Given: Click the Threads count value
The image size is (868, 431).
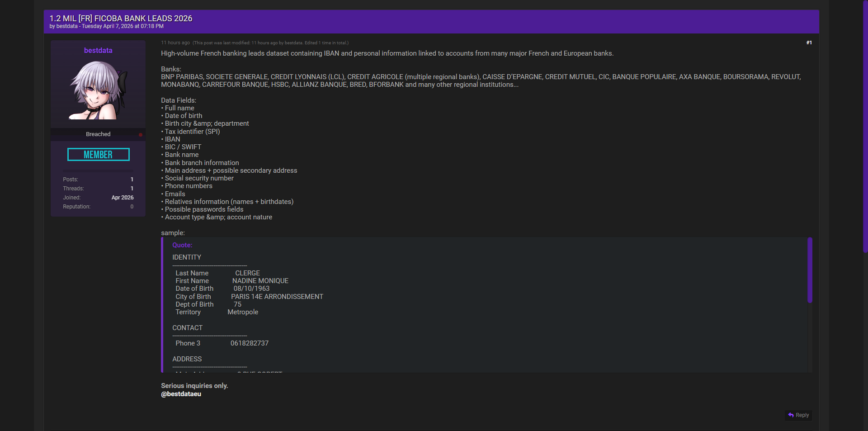Looking at the screenshot, I should tap(132, 189).
